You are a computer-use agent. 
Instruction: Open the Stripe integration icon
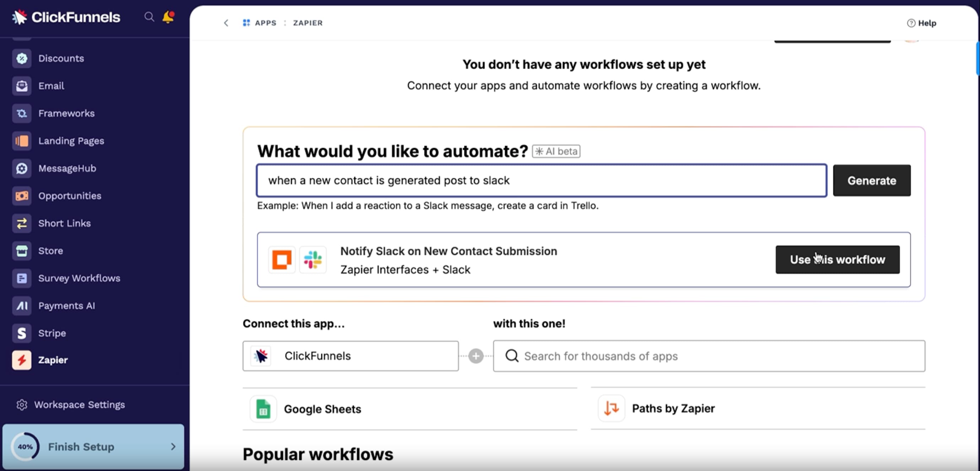tap(22, 333)
